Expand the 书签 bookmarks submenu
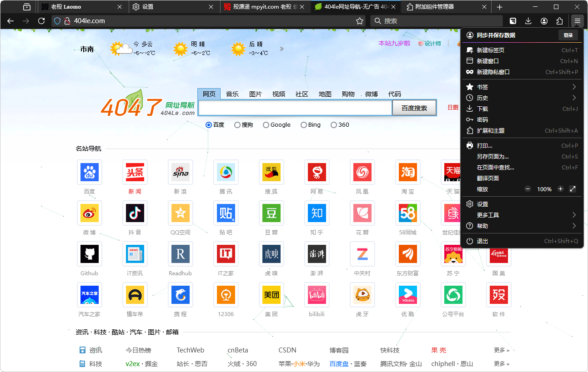 (522, 87)
